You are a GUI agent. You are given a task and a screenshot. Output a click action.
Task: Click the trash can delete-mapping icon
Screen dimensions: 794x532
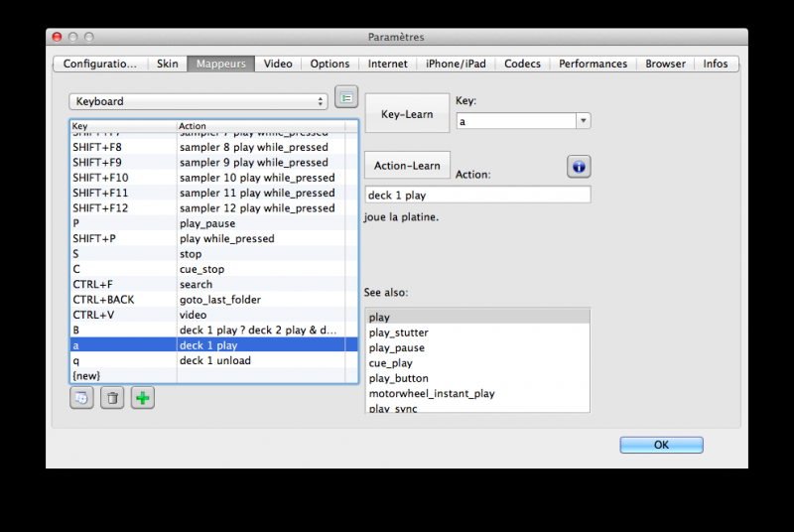point(113,398)
